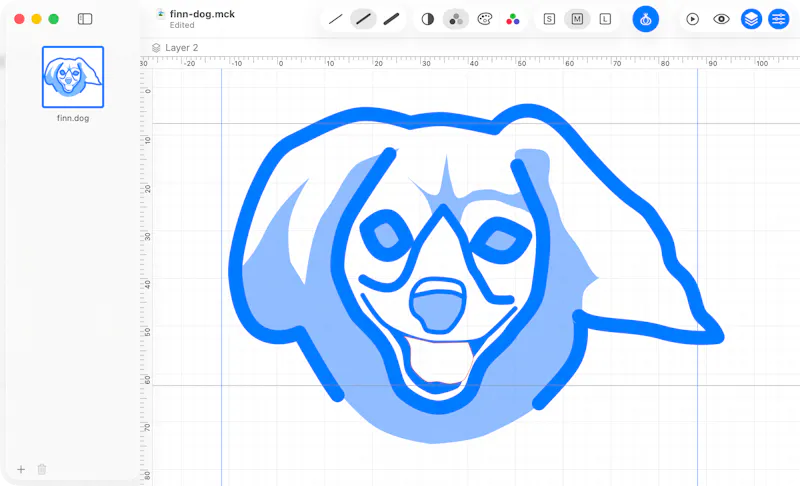Select the medium M size option
The image size is (800, 486).
pos(577,19)
